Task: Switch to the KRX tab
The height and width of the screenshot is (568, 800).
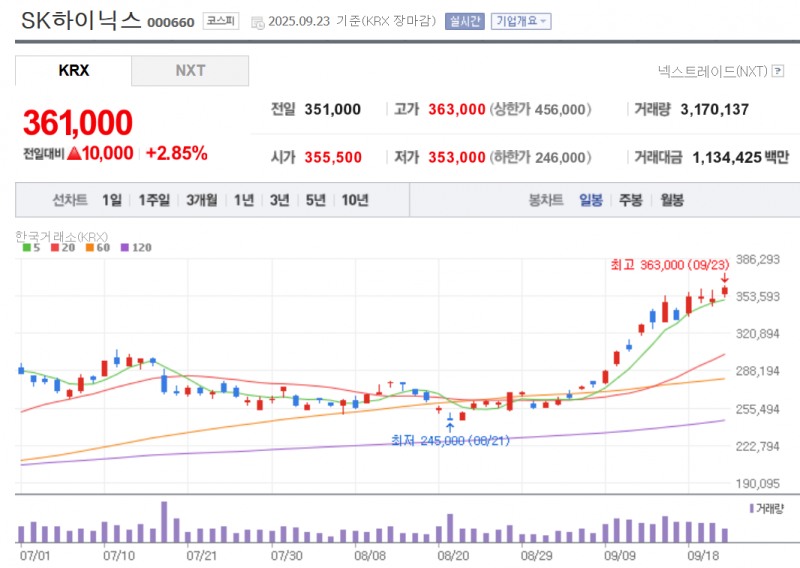Action: [x=73, y=70]
